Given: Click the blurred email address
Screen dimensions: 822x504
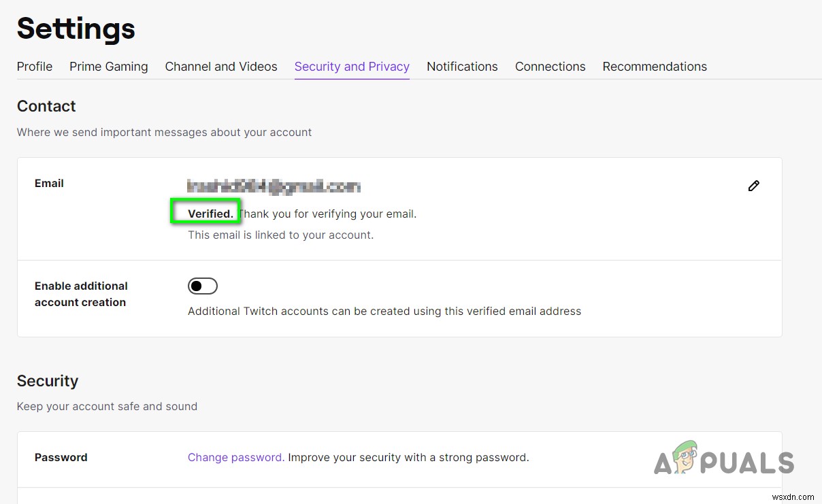Looking at the screenshot, I should [x=274, y=186].
